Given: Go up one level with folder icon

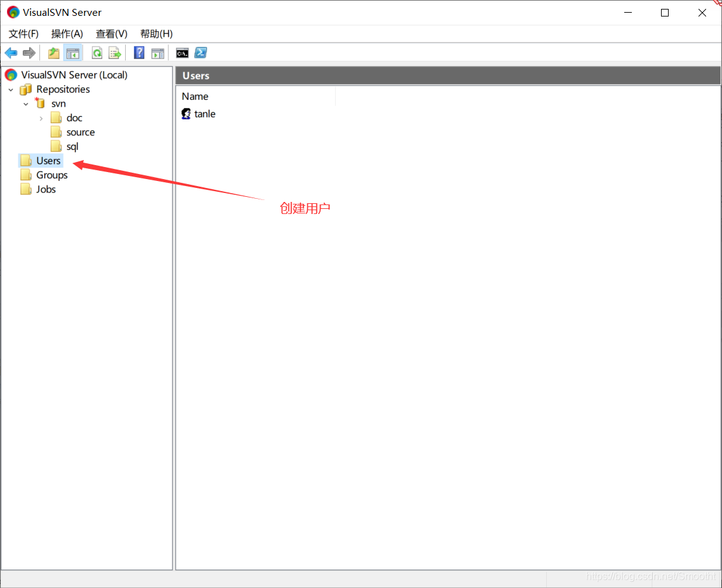Looking at the screenshot, I should click(54, 53).
